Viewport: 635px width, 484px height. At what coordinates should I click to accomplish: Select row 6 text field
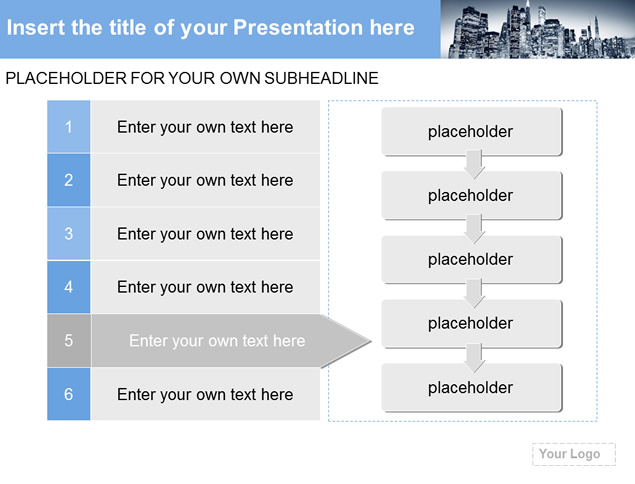coord(205,394)
